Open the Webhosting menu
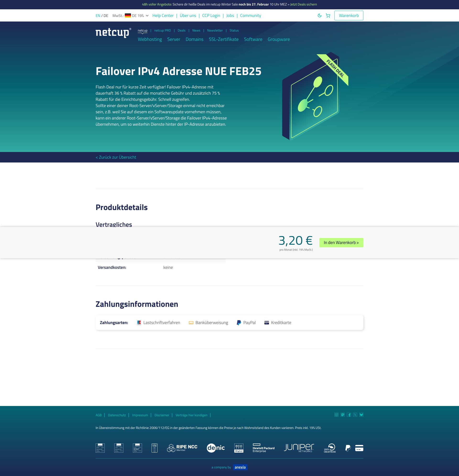 [x=150, y=39]
